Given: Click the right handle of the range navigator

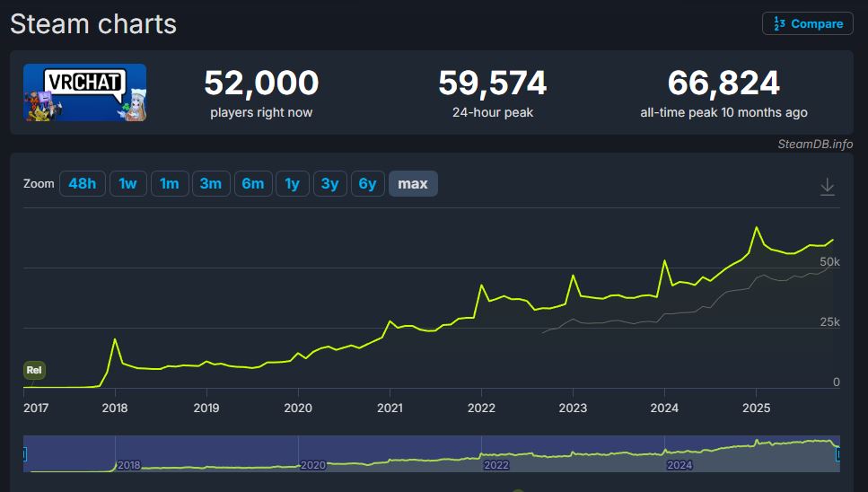Looking at the screenshot, I should tap(838, 454).
